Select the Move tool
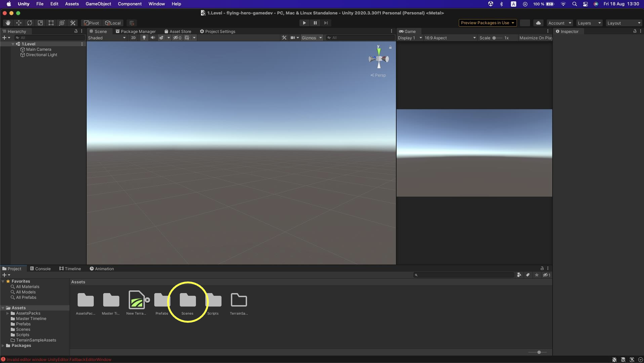644x363 pixels. [19, 23]
